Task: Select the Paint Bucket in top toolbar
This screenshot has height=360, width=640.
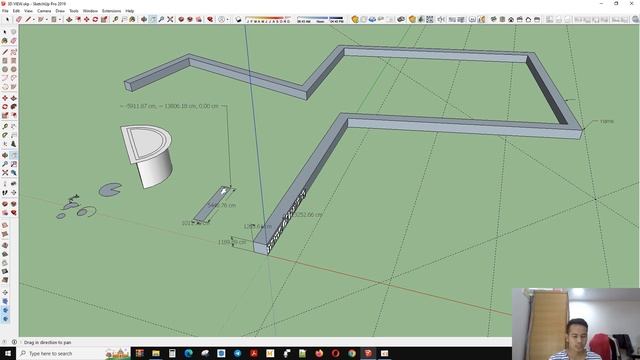Action: coord(132,19)
